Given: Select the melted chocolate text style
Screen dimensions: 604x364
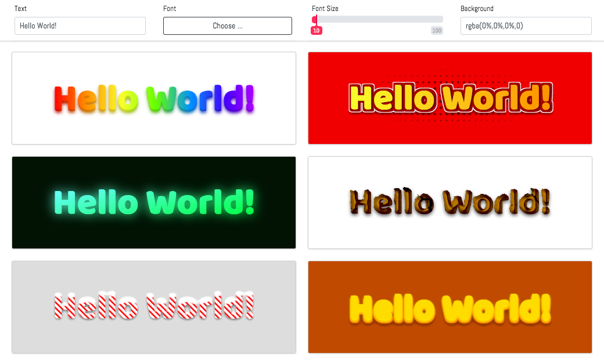Looking at the screenshot, I should (x=450, y=203).
